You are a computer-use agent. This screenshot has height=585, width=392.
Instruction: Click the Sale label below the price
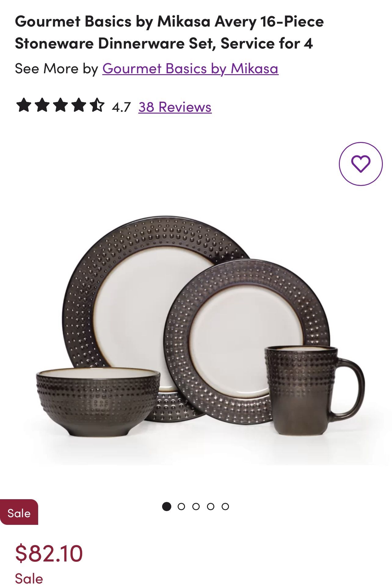(29, 578)
